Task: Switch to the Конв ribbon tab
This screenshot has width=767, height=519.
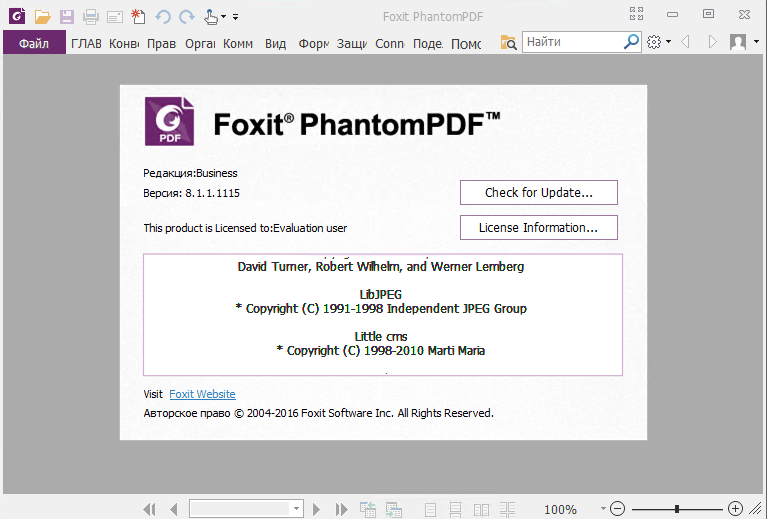Action: (x=124, y=44)
